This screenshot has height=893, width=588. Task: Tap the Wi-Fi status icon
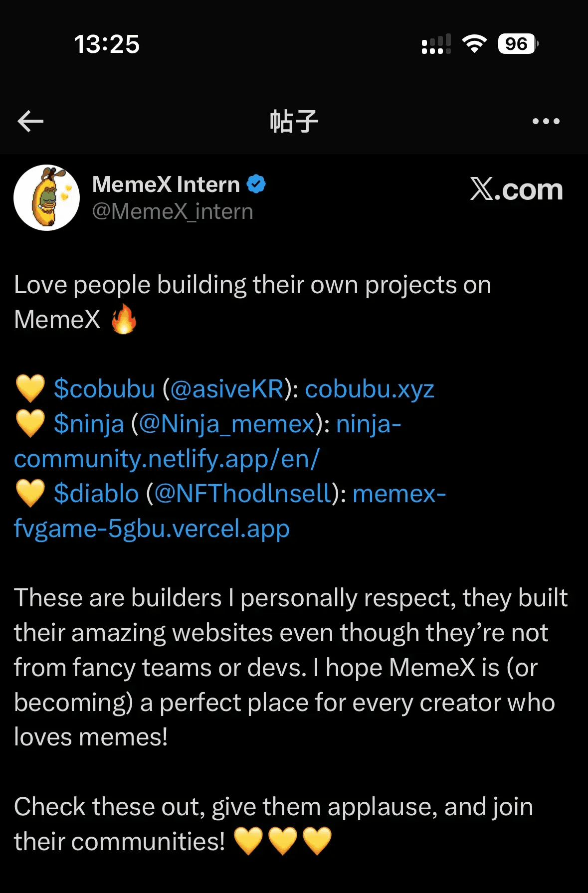coord(474,44)
